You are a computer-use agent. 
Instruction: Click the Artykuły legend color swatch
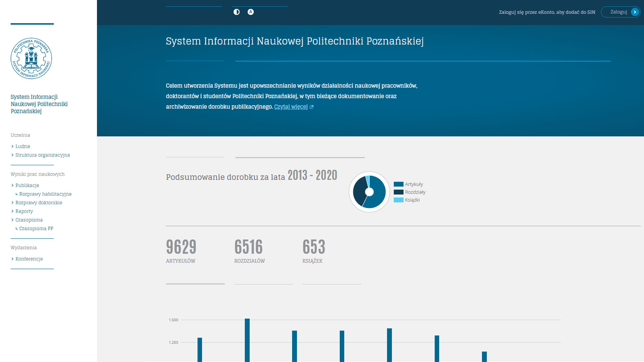398,184
